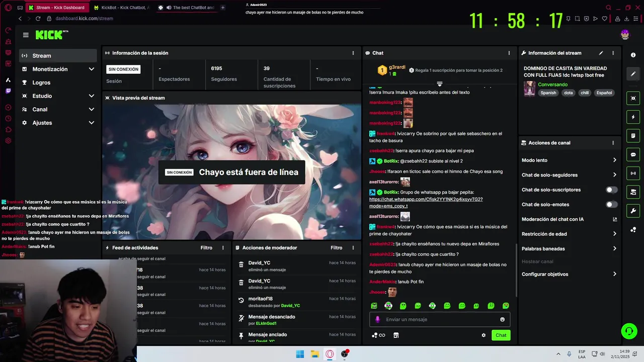Screen dimensions: 644x362
Task: Click the camera icon in right rail
Action: pos(633,192)
